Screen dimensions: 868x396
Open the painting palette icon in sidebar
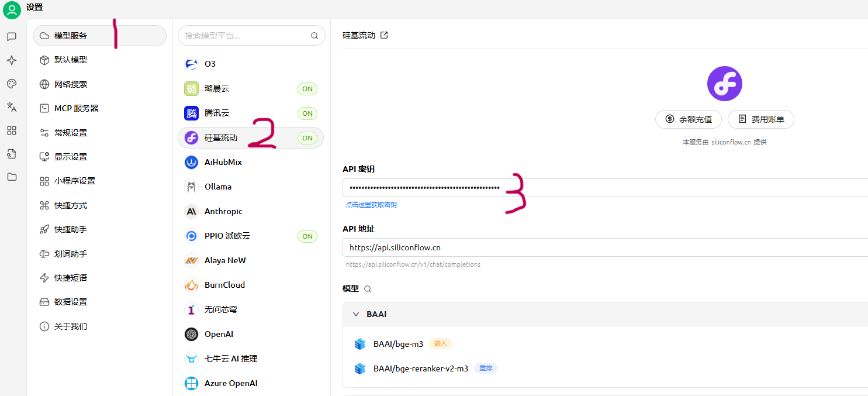[12, 84]
